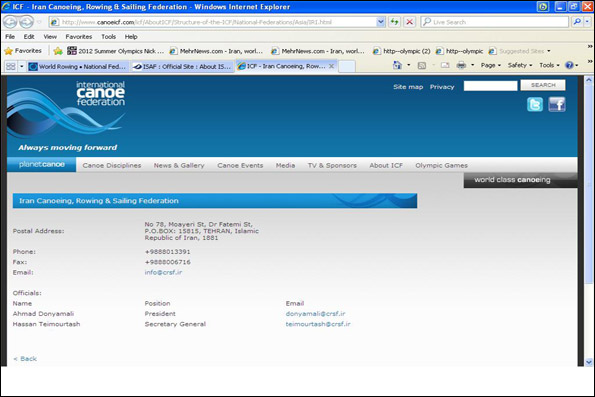Click the Print icon

point(461,65)
